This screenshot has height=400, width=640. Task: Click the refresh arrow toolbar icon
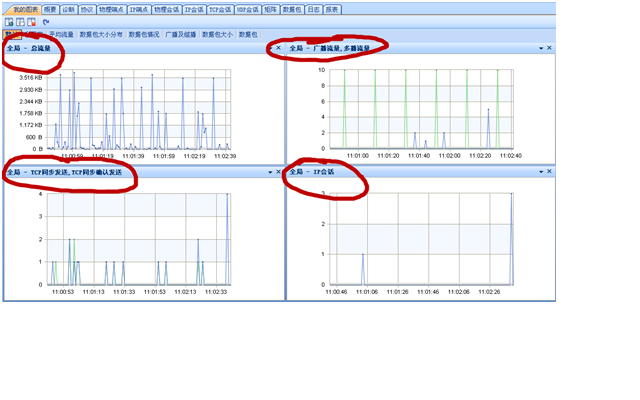pyautogui.click(x=45, y=21)
